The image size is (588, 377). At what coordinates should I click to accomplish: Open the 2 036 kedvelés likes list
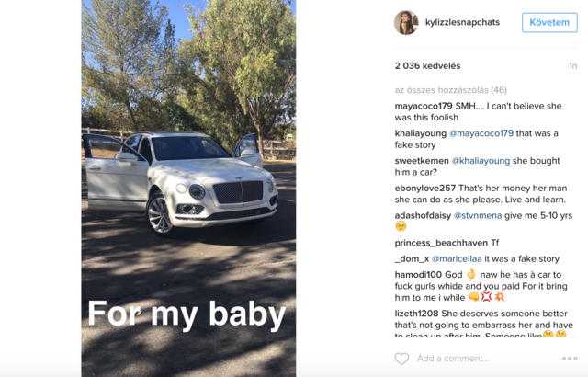point(427,66)
